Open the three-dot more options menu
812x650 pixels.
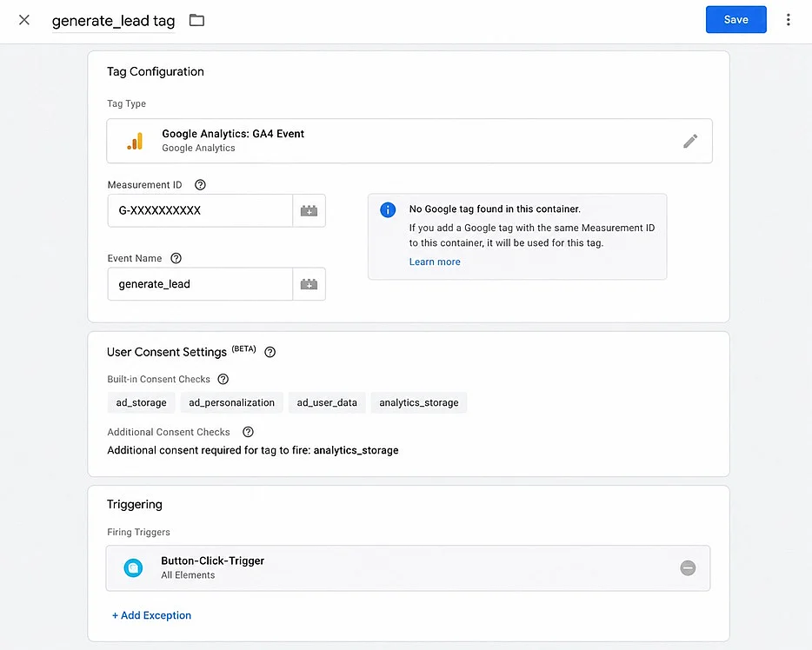[788, 20]
